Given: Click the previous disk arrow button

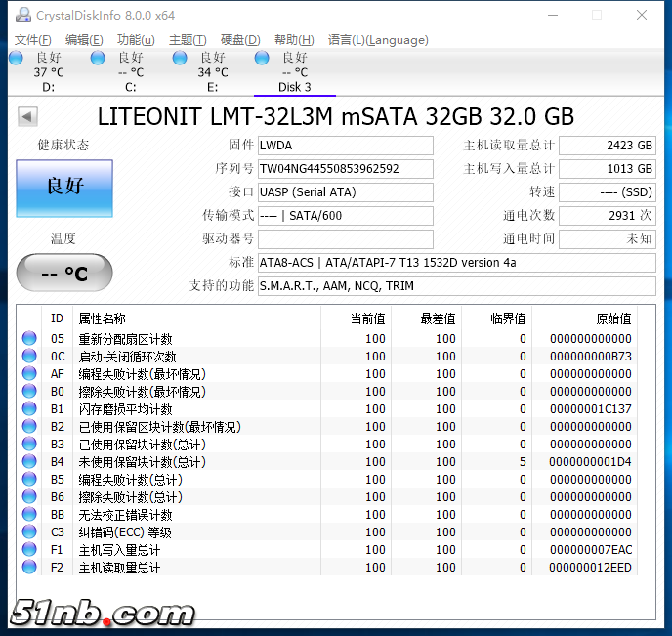Looking at the screenshot, I should 27,117.
